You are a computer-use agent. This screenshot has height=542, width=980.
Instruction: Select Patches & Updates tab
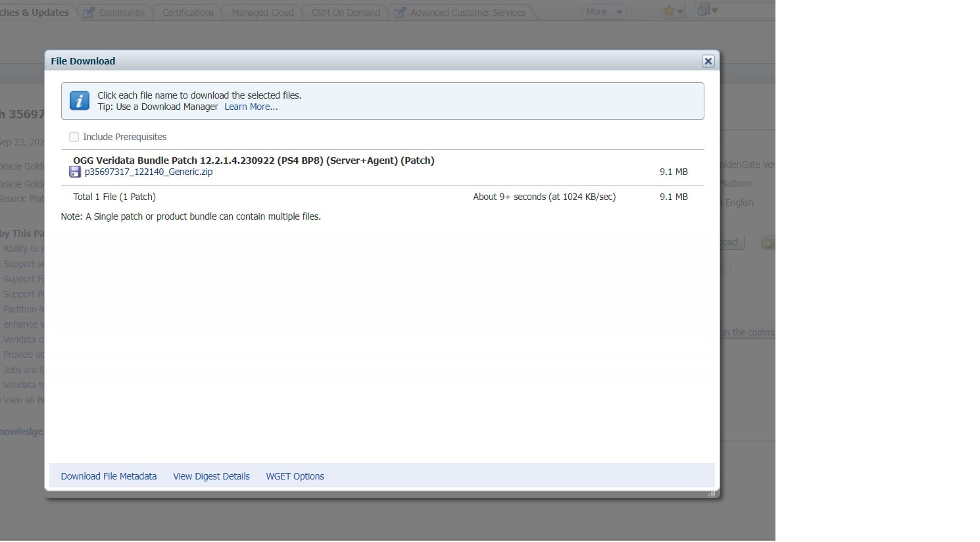[34, 12]
